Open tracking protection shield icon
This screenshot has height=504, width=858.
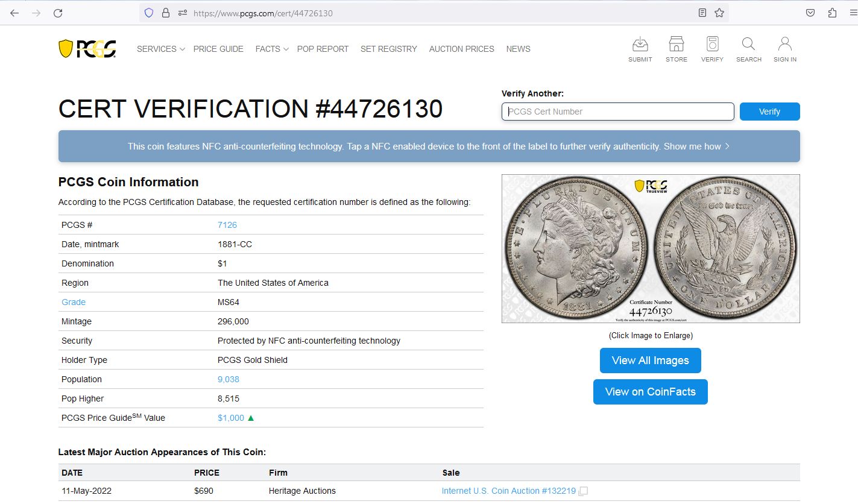tap(149, 13)
